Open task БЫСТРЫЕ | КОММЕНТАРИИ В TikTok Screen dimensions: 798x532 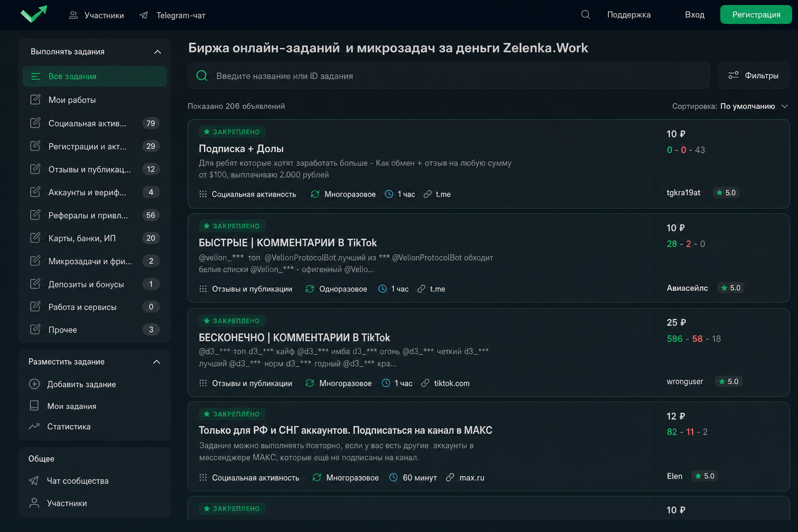tap(288, 243)
